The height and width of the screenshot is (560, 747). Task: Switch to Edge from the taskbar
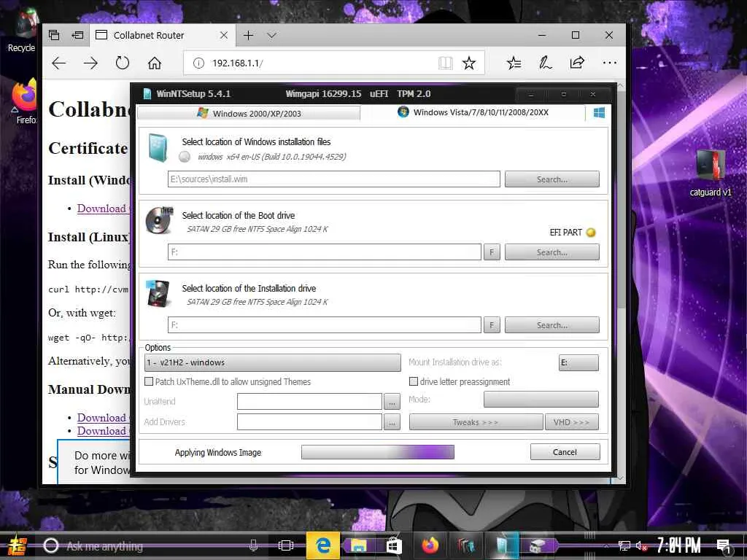coord(323,545)
